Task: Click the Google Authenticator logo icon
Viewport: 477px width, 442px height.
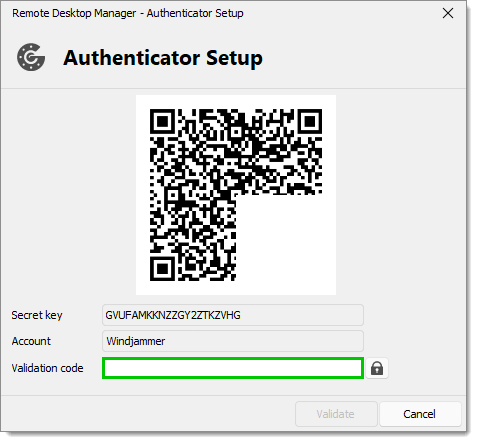Action: click(31, 57)
